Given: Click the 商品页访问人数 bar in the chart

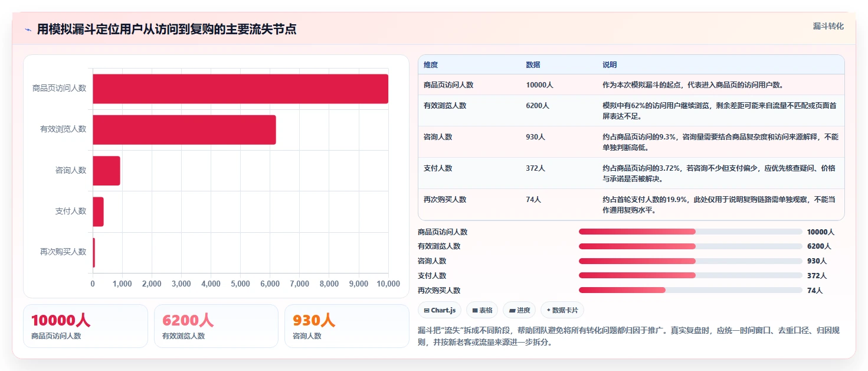Looking at the screenshot, I should point(240,89).
